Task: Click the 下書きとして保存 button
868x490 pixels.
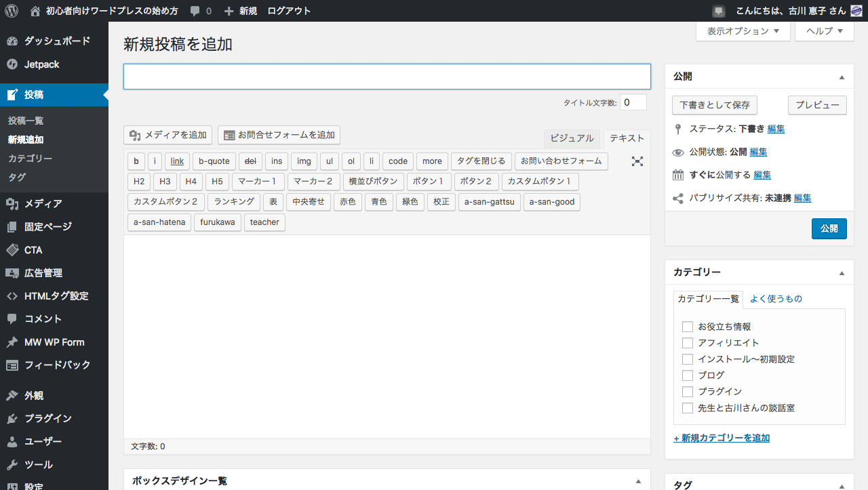Action: coord(715,106)
